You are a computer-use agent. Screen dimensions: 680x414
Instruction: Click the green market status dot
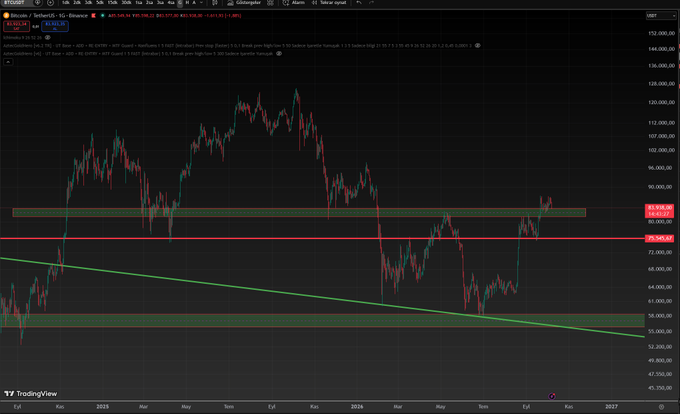tap(102, 16)
